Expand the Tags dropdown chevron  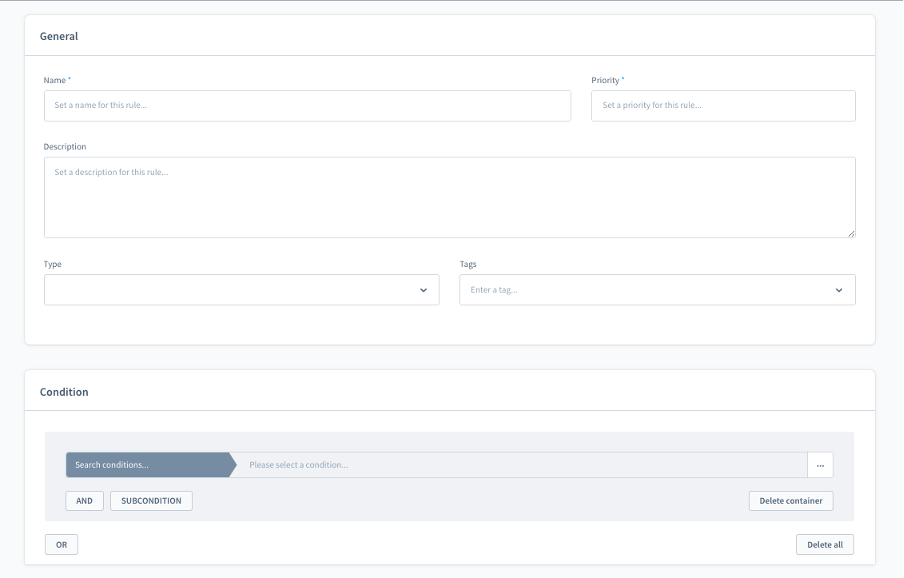click(839, 290)
